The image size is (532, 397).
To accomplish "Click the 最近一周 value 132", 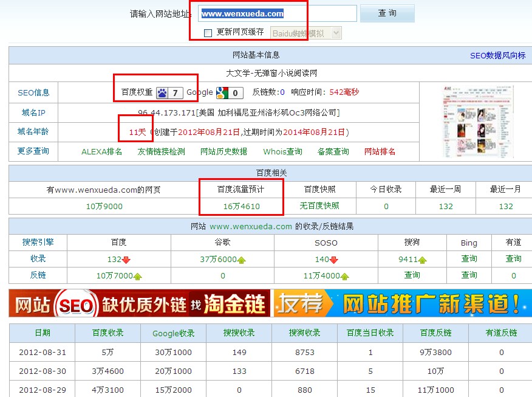I will (446, 207).
